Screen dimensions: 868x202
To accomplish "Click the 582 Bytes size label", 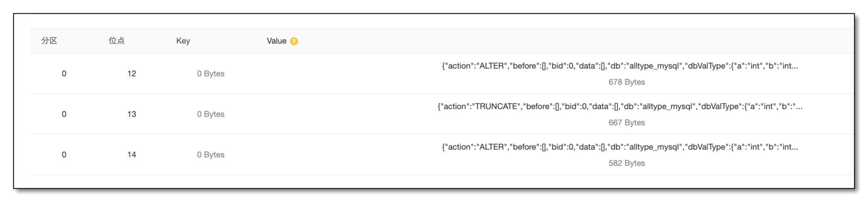I will (x=627, y=163).
